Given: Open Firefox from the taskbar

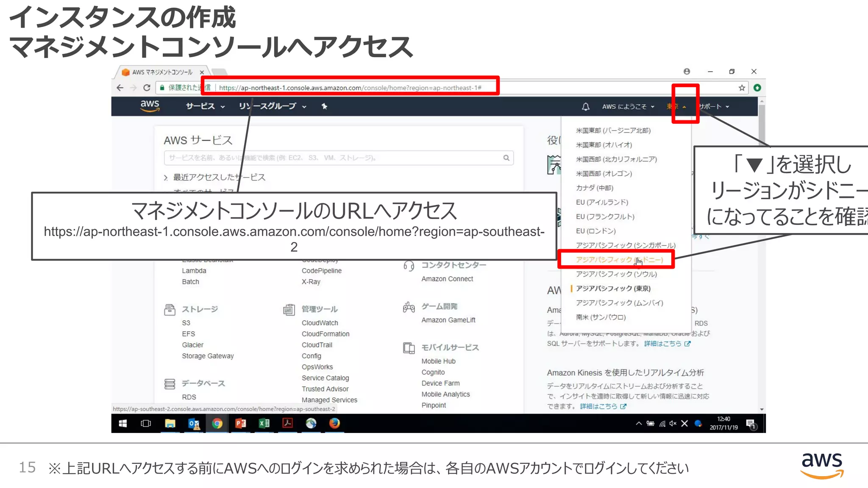Looking at the screenshot, I should click(334, 423).
